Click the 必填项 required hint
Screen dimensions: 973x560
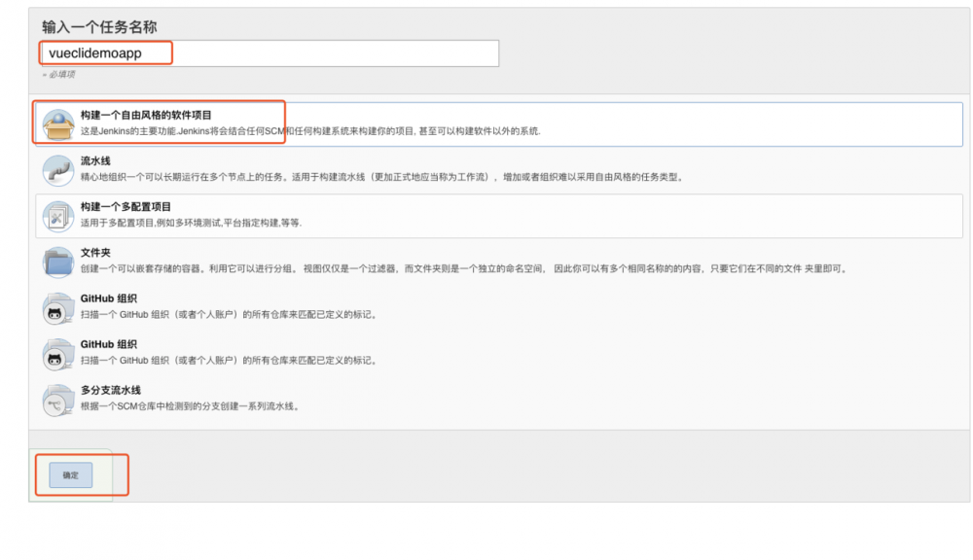[x=59, y=75]
